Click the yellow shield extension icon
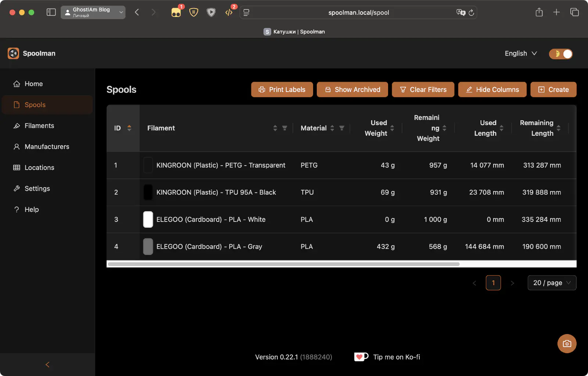This screenshot has height=376, width=588. [194, 13]
